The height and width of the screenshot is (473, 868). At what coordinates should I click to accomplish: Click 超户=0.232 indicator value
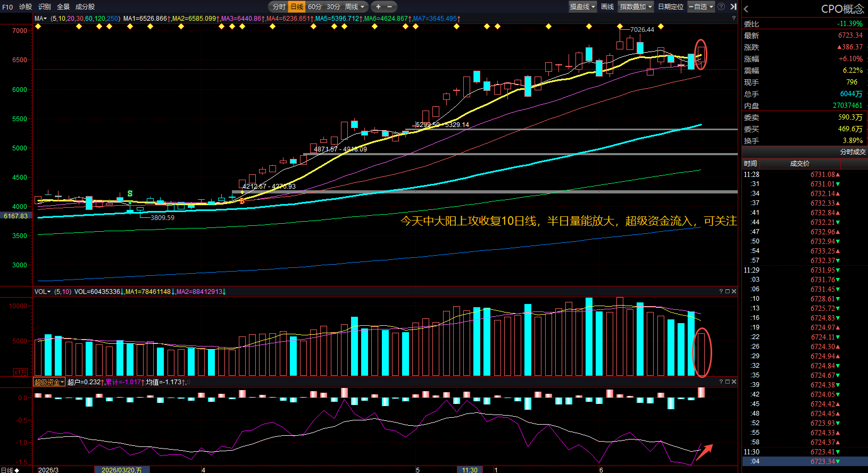85,382
